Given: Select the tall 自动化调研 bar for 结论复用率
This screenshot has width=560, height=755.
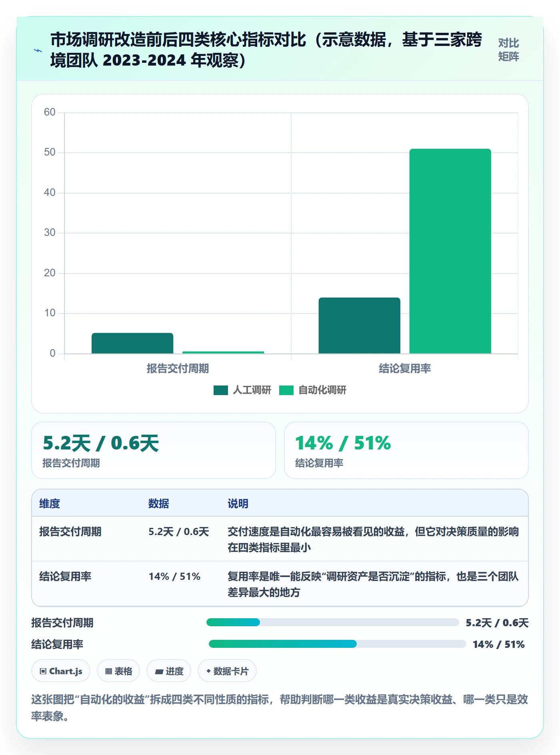Looking at the screenshot, I should point(450,251).
